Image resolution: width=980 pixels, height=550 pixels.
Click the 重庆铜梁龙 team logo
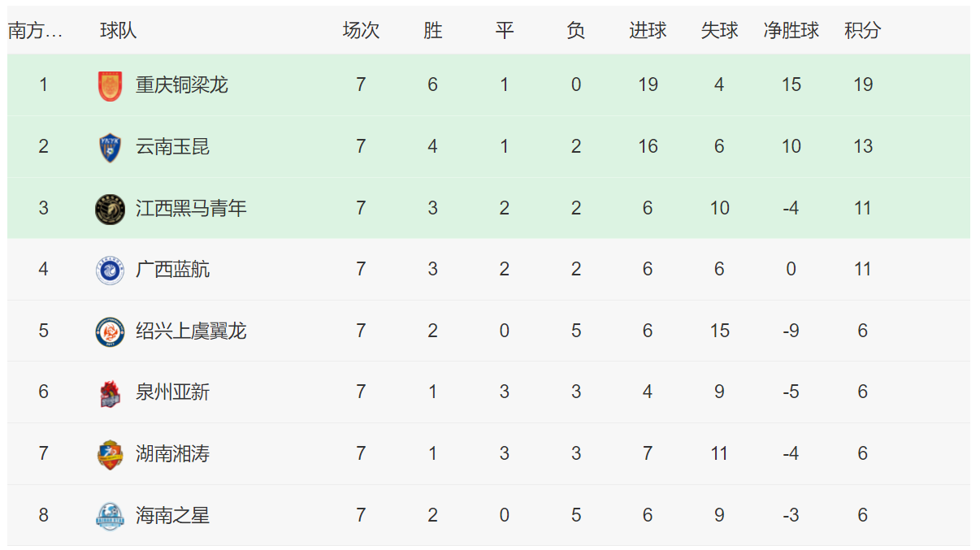110,85
